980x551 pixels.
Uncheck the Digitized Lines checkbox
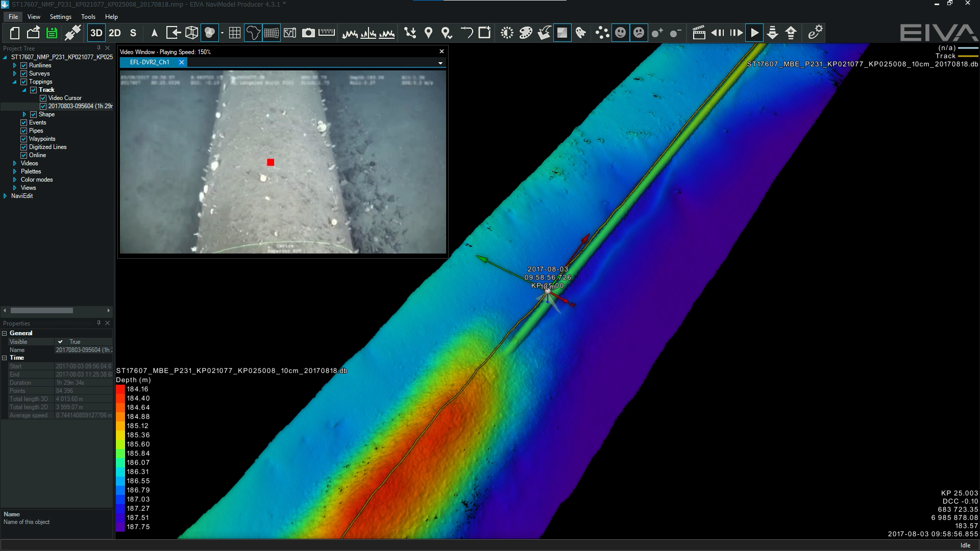point(23,147)
